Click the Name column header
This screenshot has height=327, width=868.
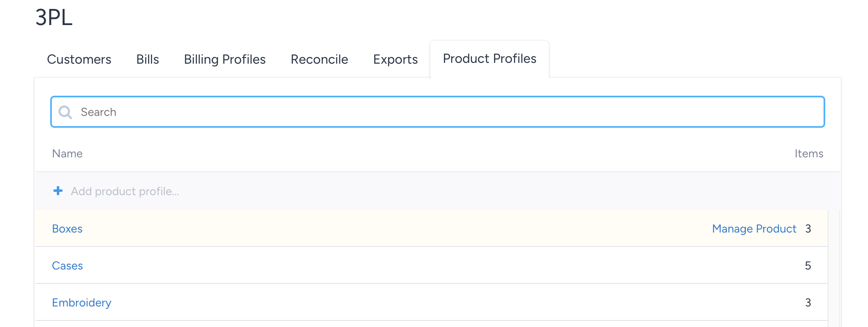[67, 154]
